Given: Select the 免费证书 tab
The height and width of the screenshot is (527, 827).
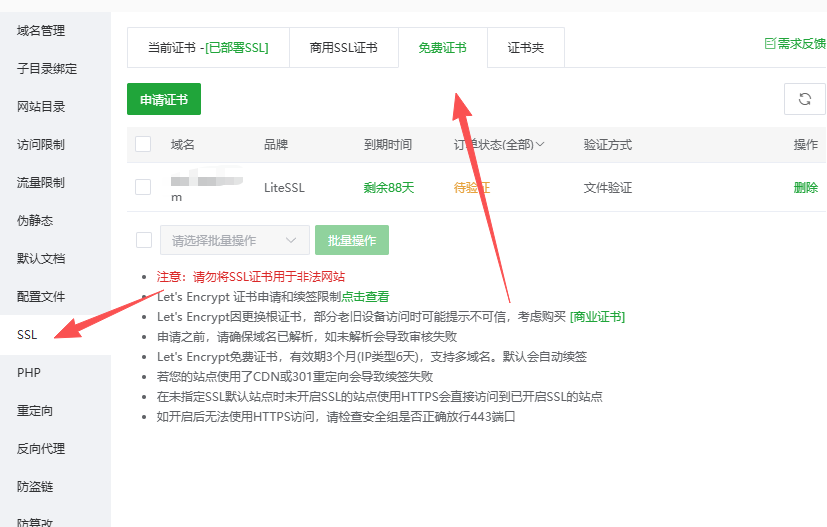Looking at the screenshot, I should click(442, 48).
